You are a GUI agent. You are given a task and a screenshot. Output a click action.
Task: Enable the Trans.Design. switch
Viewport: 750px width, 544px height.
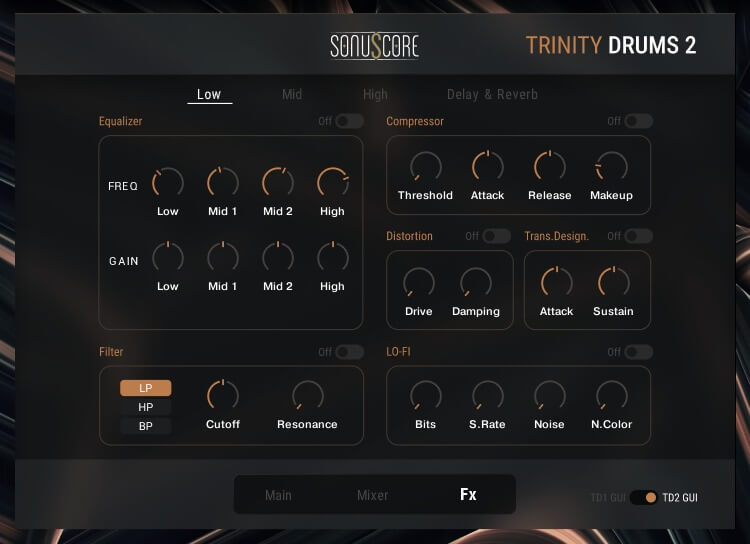pos(639,236)
